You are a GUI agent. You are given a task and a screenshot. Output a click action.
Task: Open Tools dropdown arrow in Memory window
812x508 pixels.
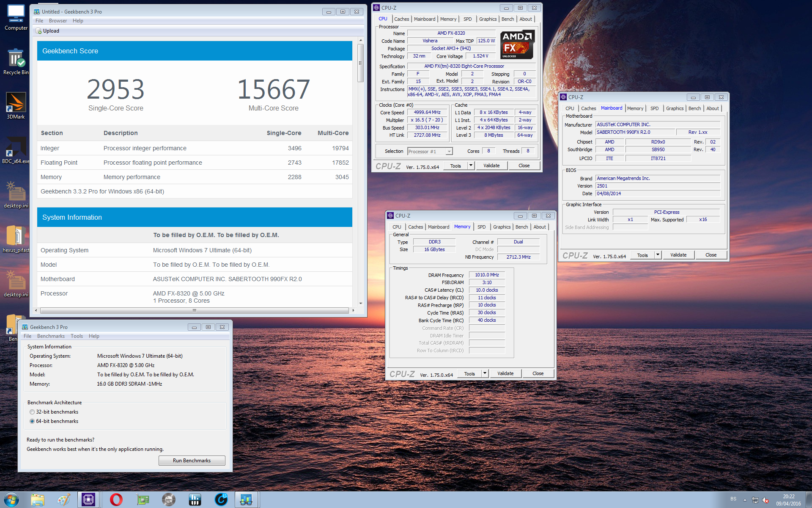pos(485,373)
